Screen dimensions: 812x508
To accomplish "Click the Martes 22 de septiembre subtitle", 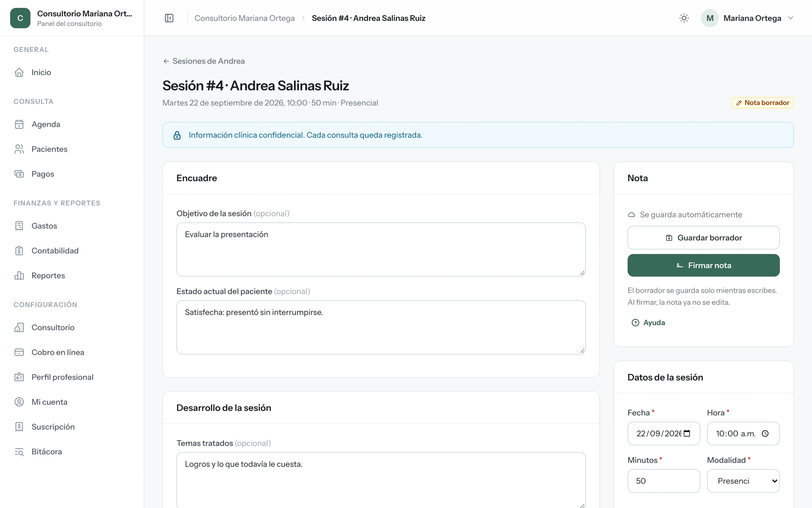I will point(270,103).
